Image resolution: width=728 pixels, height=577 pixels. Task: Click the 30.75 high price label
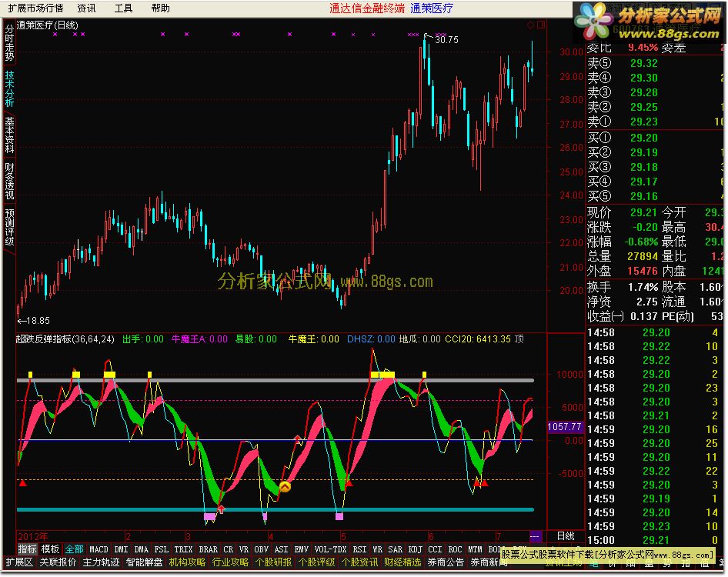click(x=446, y=40)
